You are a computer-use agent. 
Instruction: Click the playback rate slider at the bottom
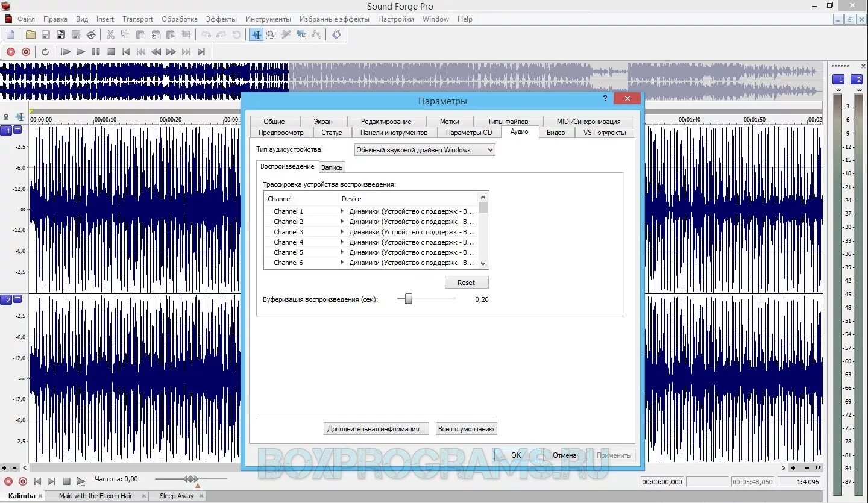point(190,480)
